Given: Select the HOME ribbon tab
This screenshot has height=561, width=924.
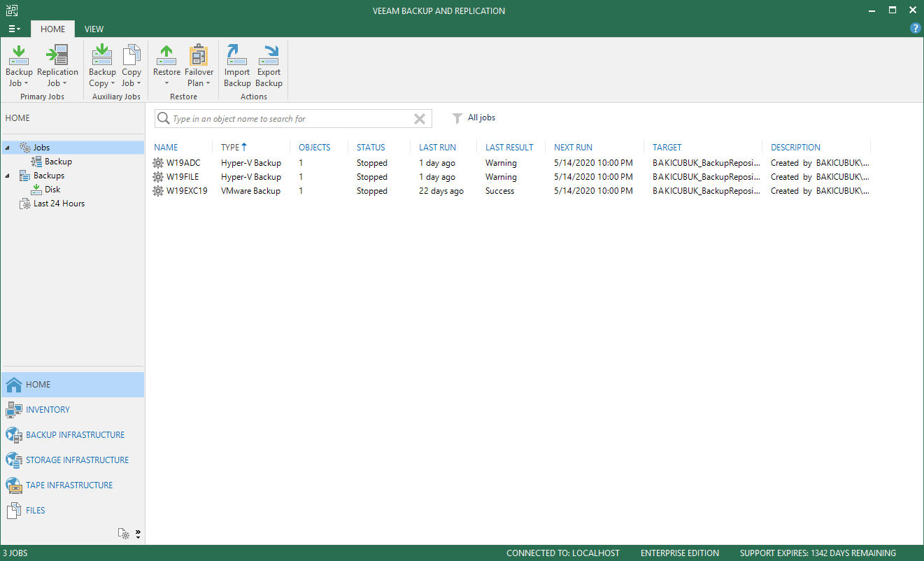Looking at the screenshot, I should pyautogui.click(x=53, y=29).
